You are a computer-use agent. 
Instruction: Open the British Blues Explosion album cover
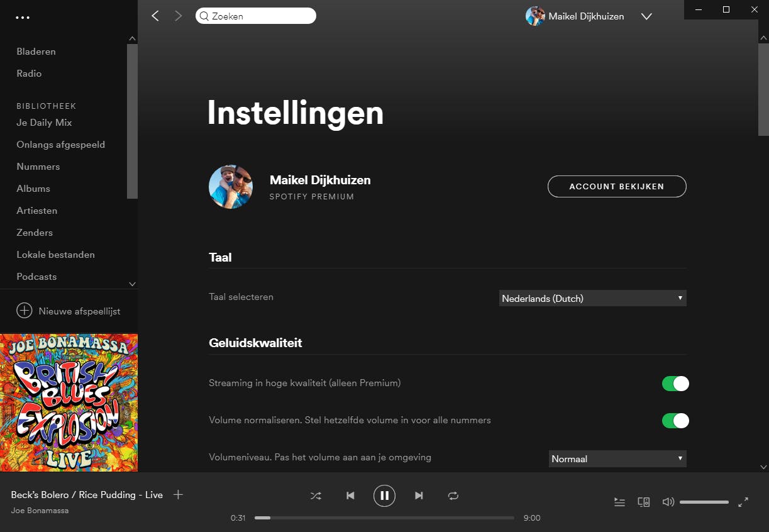[69, 403]
